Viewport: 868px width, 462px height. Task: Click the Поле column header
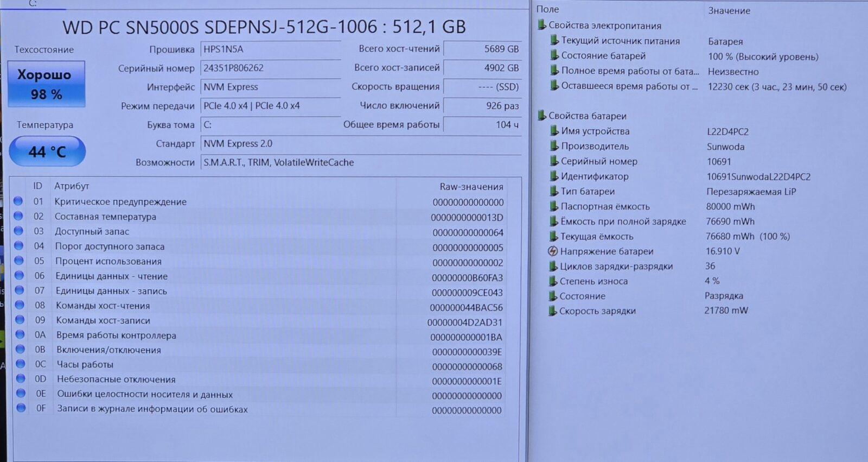tap(547, 9)
